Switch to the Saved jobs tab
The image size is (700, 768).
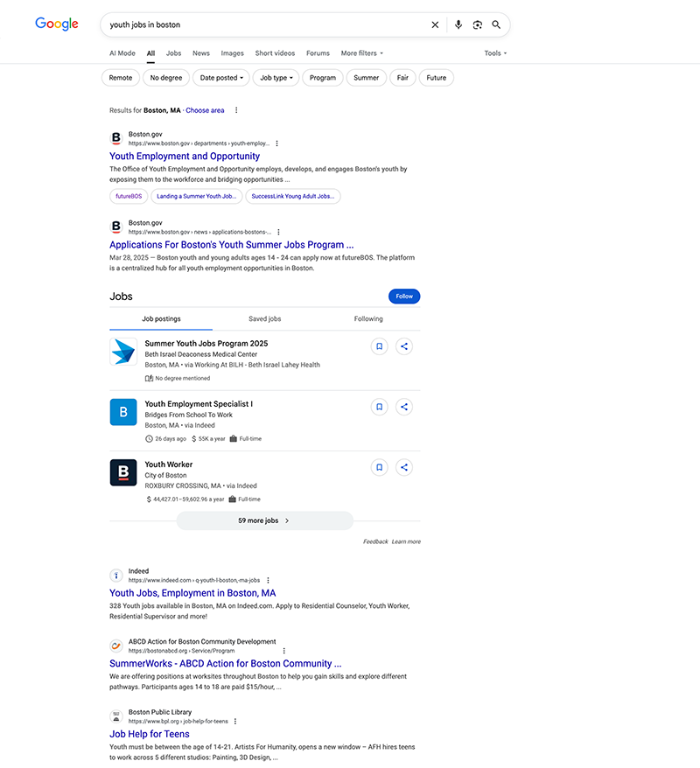tap(264, 319)
